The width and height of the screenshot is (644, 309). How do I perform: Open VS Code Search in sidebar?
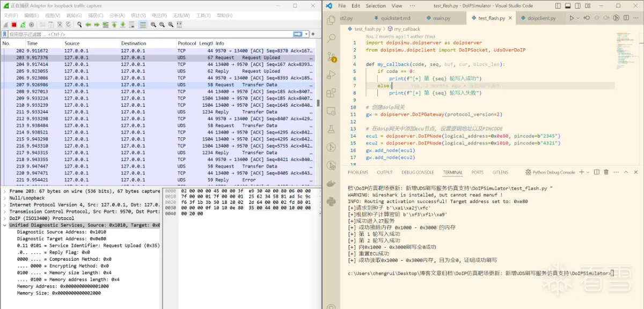tap(331, 39)
